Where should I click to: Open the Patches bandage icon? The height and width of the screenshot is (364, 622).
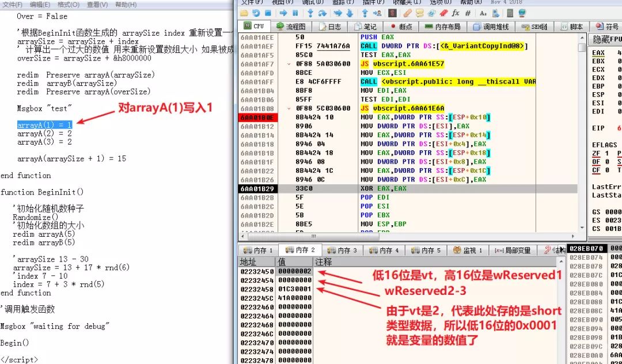tap(407, 13)
